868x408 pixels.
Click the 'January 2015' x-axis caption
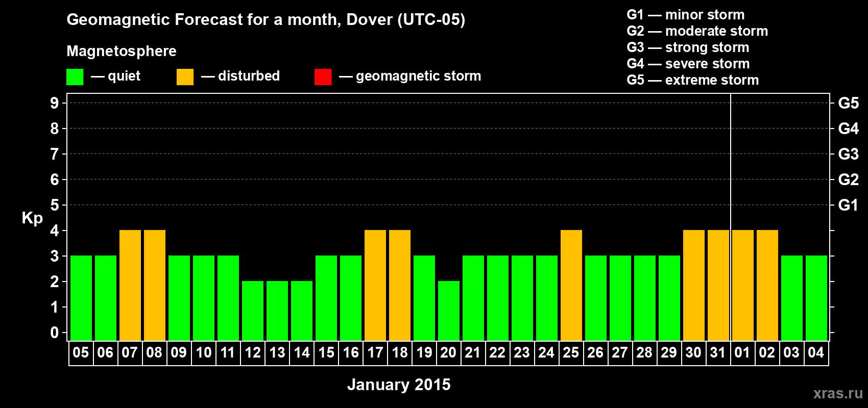[x=399, y=385]
